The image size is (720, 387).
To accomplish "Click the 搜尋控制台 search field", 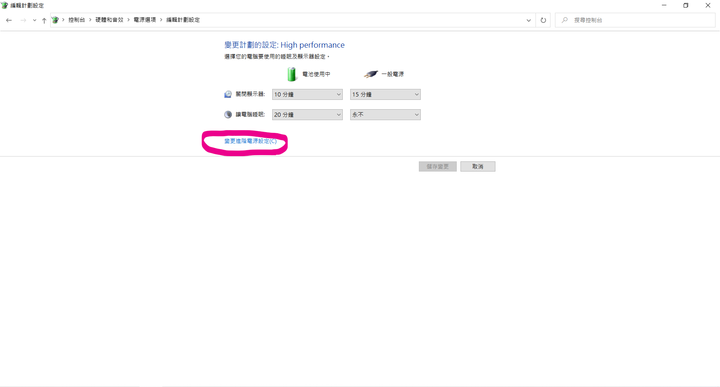I will click(x=635, y=20).
